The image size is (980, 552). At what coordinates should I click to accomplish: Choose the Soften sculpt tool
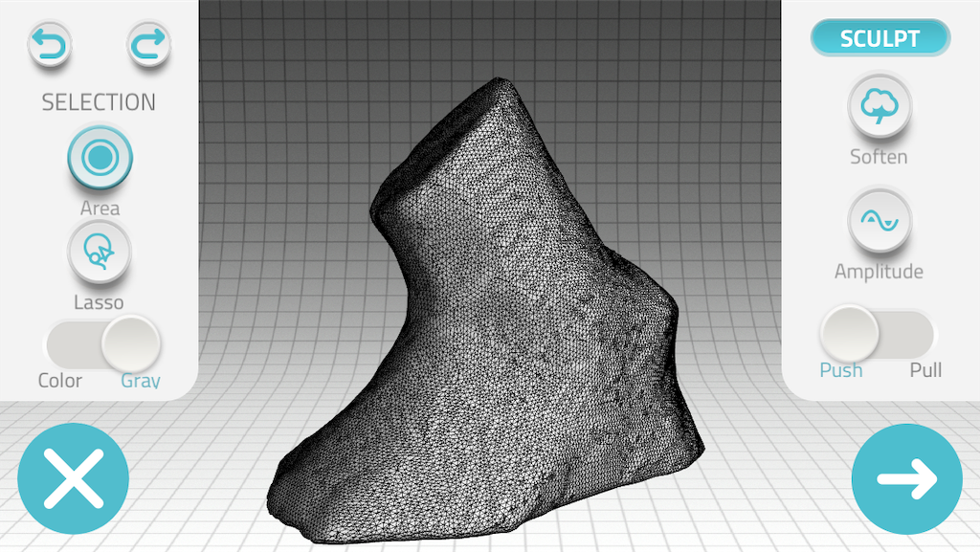click(x=880, y=106)
